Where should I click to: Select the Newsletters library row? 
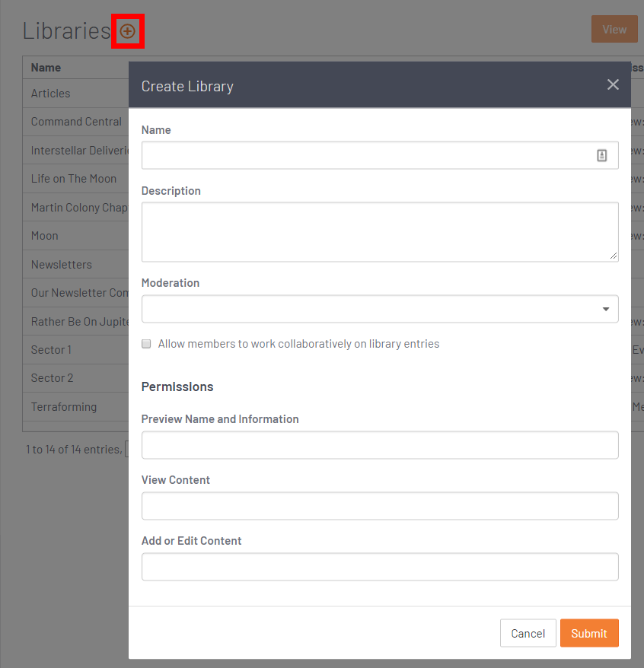(62, 265)
